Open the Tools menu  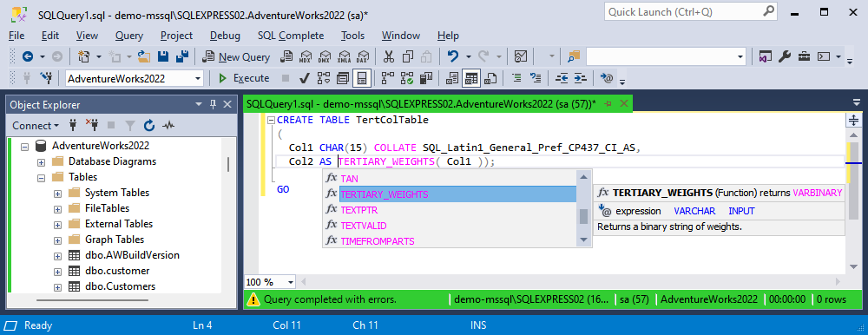(x=352, y=36)
